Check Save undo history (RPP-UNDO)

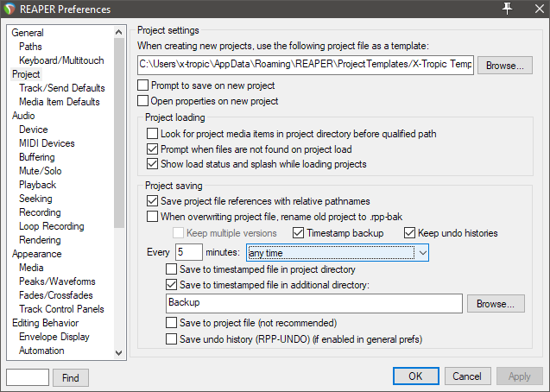coord(171,339)
